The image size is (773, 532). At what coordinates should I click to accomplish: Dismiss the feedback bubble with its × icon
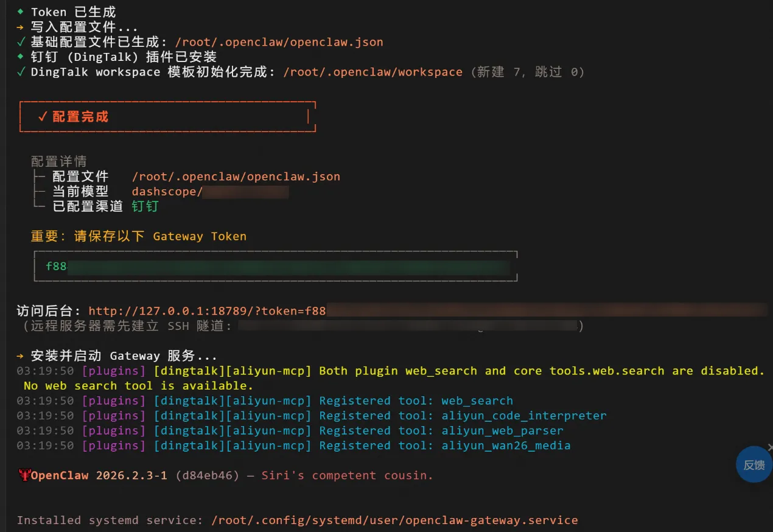pyautogui.click(x=769, y=447)
